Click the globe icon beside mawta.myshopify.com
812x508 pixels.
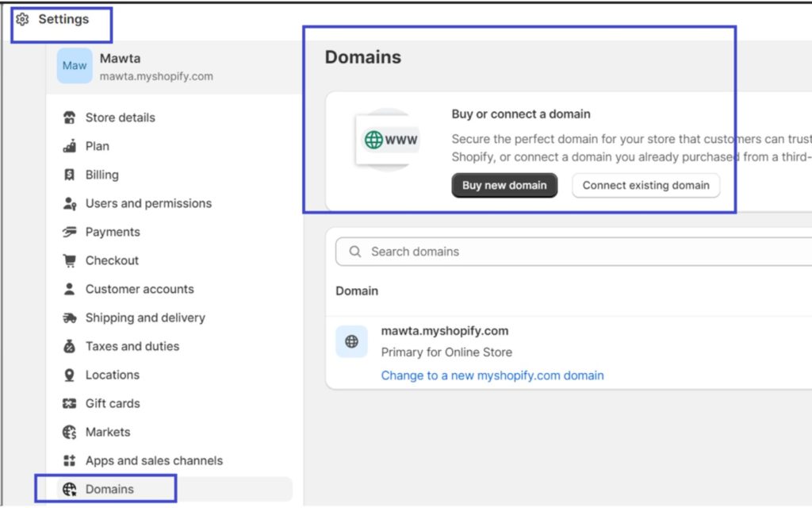point(351,341)
